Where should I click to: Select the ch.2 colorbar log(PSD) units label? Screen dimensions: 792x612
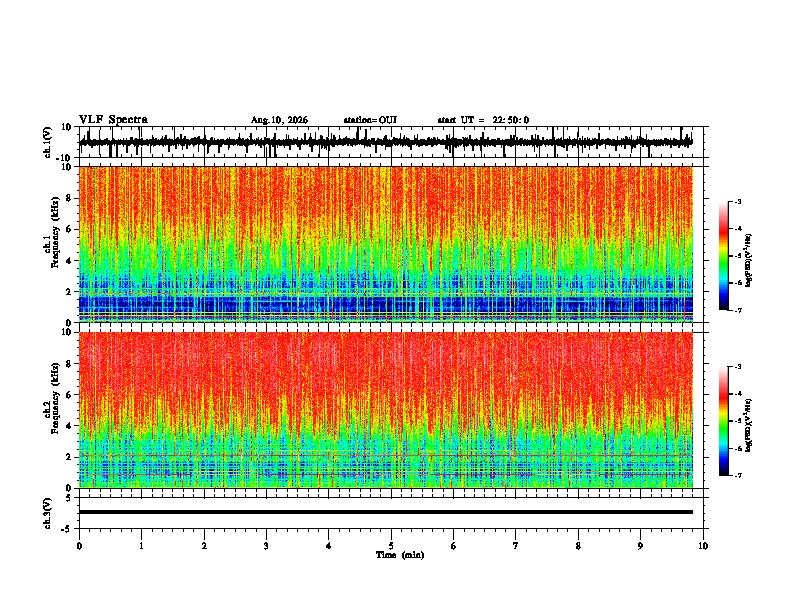point(749,425)
